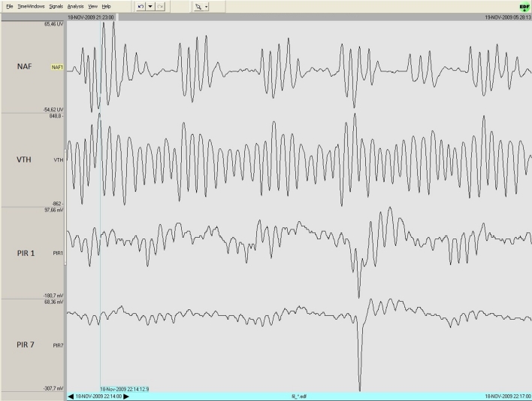
Task: Select the PIR7 signal label
Action: [58, 345]
